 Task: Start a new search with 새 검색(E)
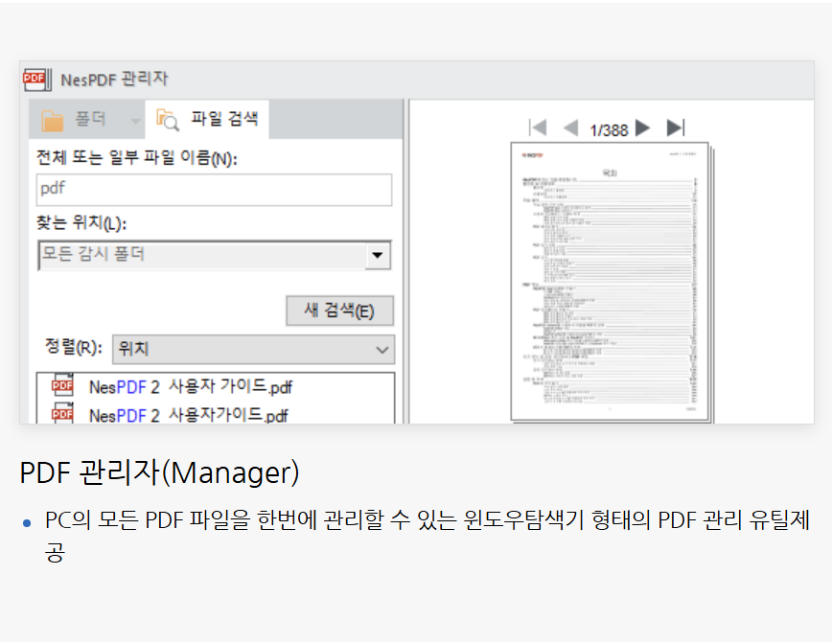coord(339,310)
